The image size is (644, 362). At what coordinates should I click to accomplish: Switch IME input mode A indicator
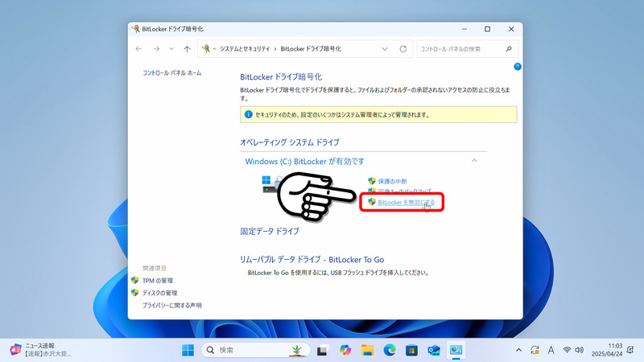tap(551, 350)
